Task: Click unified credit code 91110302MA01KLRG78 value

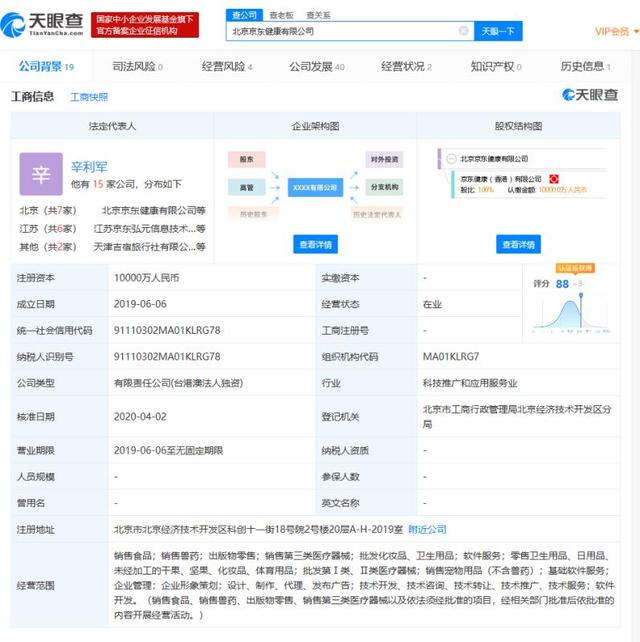Action: [167, 330]
